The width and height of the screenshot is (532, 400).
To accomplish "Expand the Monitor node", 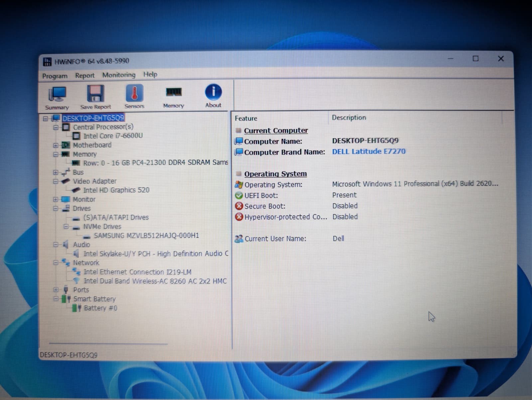I will (x=56, y=199).
